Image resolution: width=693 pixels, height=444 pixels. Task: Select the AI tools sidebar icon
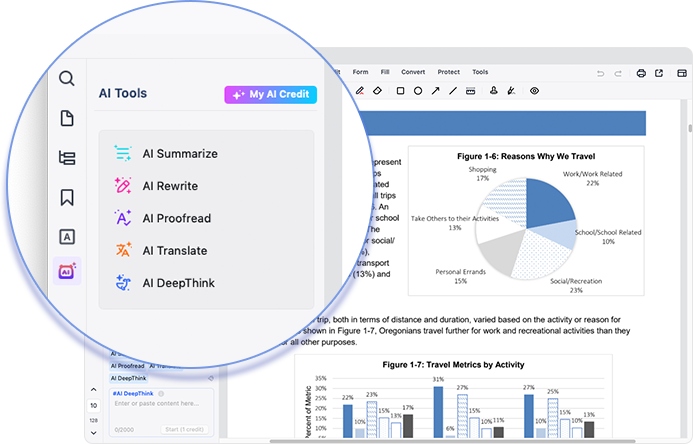[x=67, y=271]
